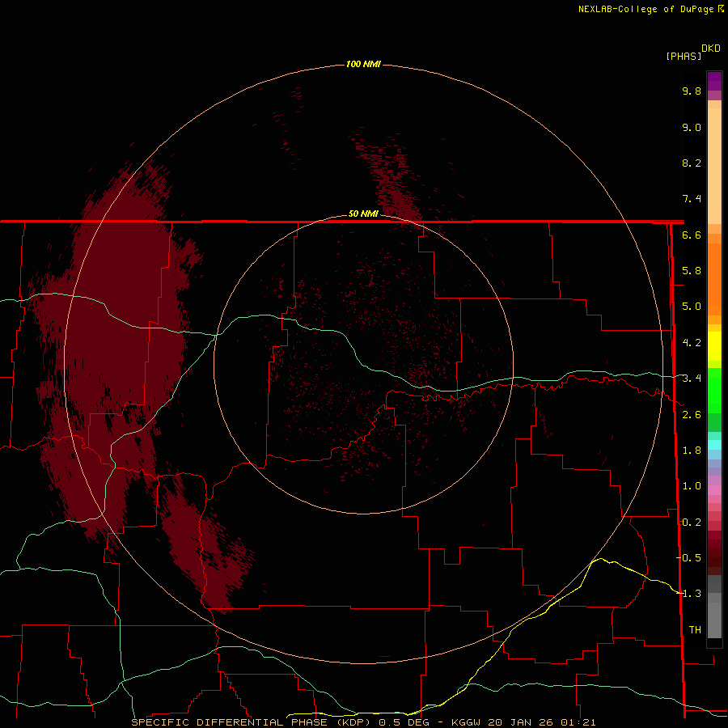Click the 9.0 value on the color scale

pos(692,127)
